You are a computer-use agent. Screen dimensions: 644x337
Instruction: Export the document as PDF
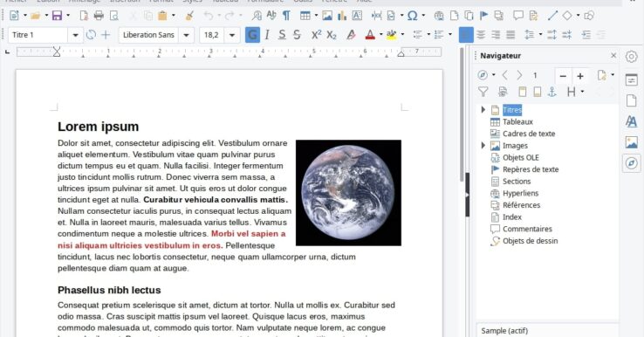click(x=84, y=16)
